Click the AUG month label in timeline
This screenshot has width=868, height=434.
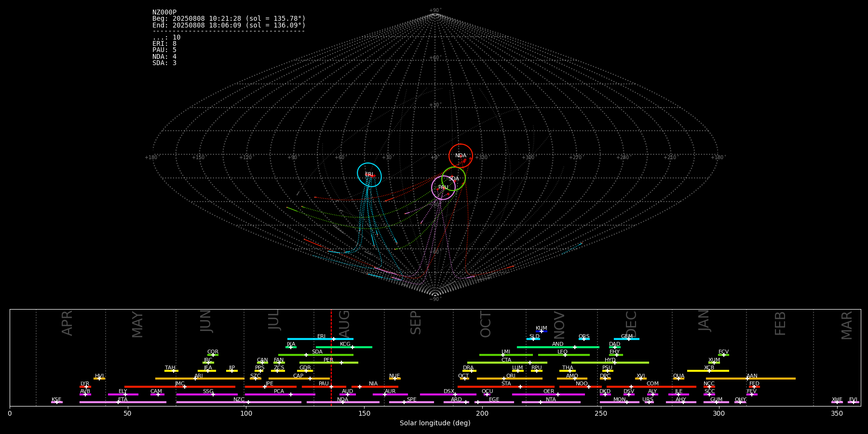(x=344, y=324)
